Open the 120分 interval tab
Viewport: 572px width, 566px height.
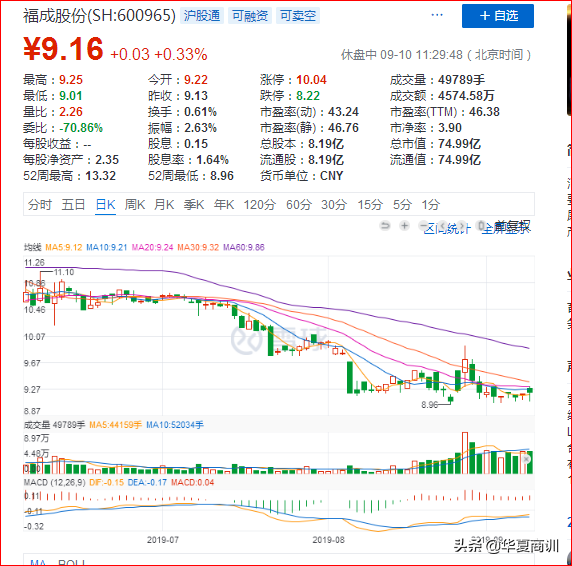259,205
